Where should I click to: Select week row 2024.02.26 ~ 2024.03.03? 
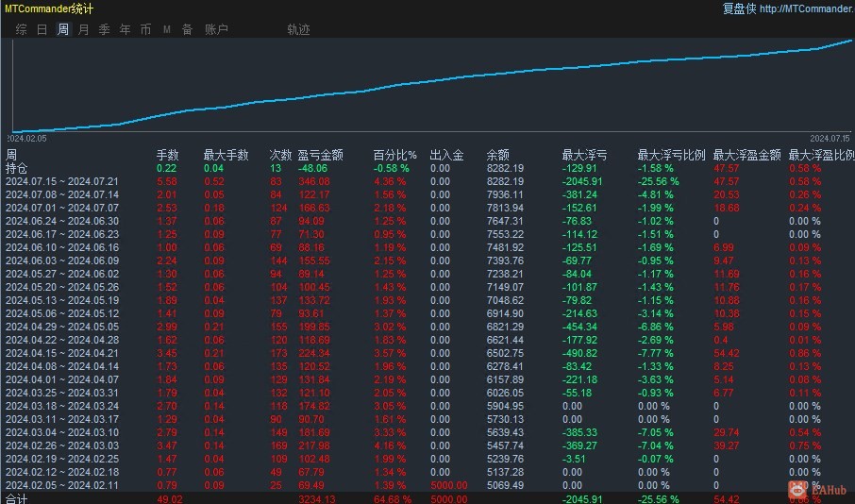[427, 445]
